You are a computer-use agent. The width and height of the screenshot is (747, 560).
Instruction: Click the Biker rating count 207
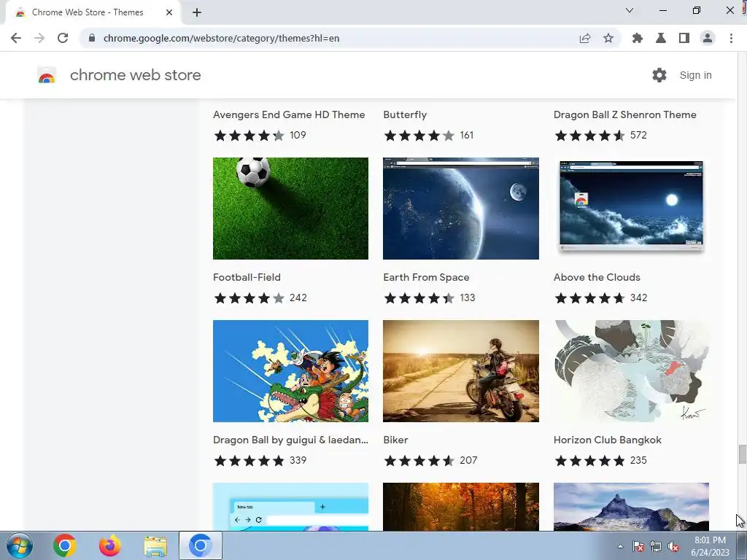pos(468,461)
